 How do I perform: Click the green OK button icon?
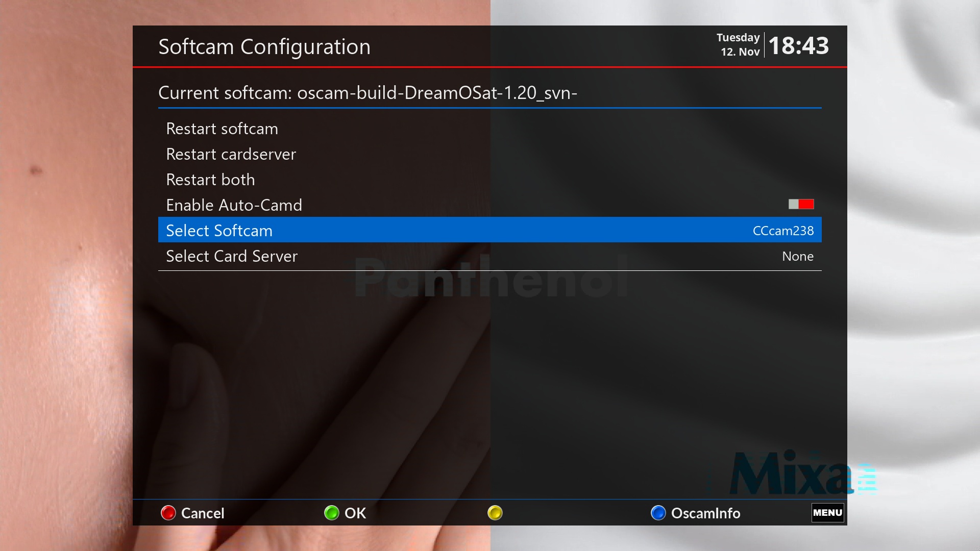click(332, 513)
